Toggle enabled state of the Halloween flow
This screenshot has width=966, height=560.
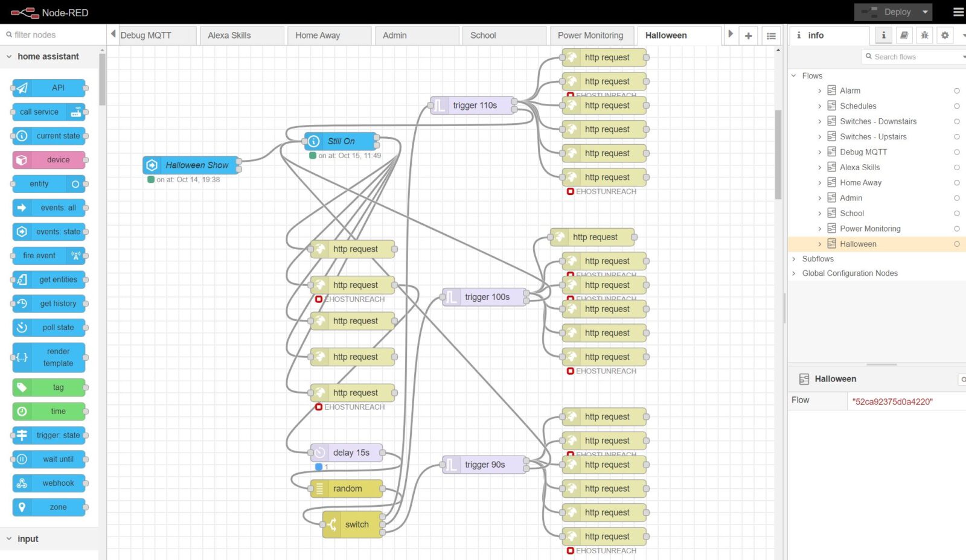point(957,244)
